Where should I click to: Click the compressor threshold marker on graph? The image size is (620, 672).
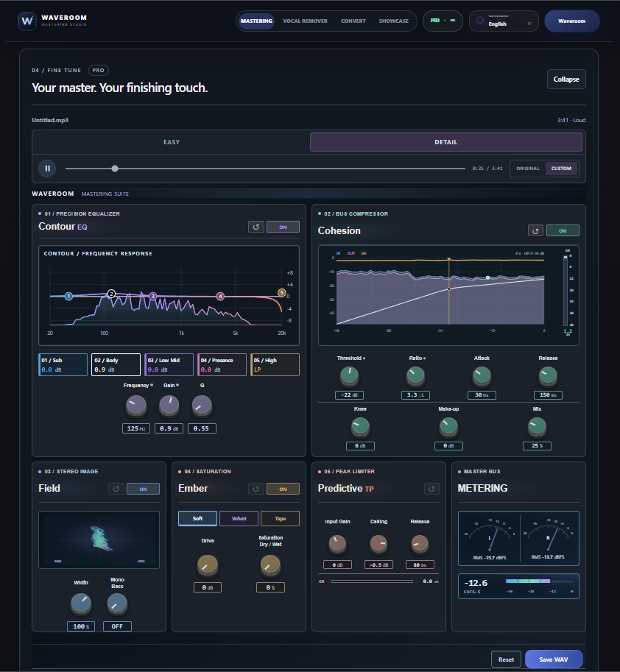(x=449, y=289)
